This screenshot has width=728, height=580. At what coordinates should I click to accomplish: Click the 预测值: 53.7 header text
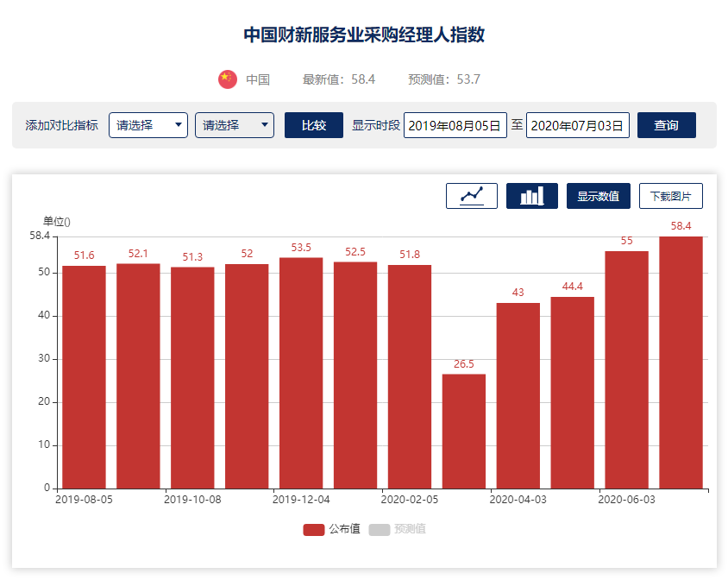pos(444,79)
